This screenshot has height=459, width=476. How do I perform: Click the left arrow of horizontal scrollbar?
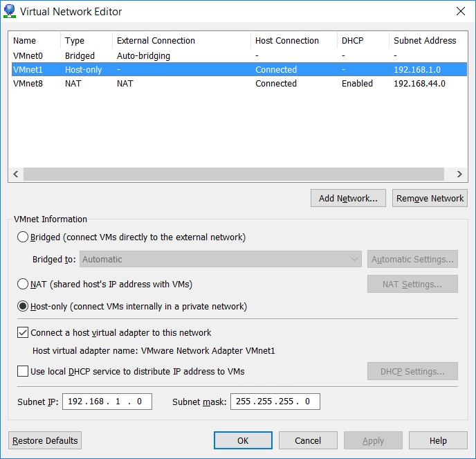[x=16, y=174]
